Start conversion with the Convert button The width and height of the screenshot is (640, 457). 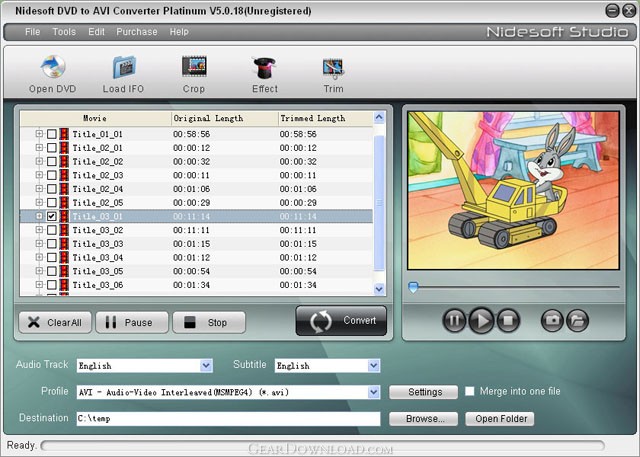tap(341, 321)
